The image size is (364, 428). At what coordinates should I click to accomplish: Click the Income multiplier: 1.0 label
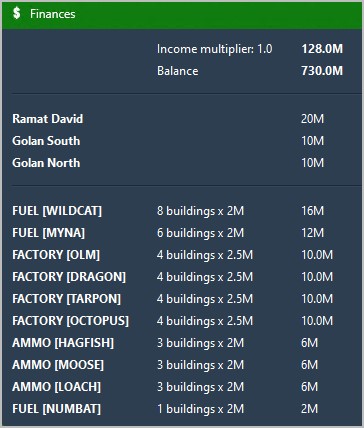tap(215, 49)
